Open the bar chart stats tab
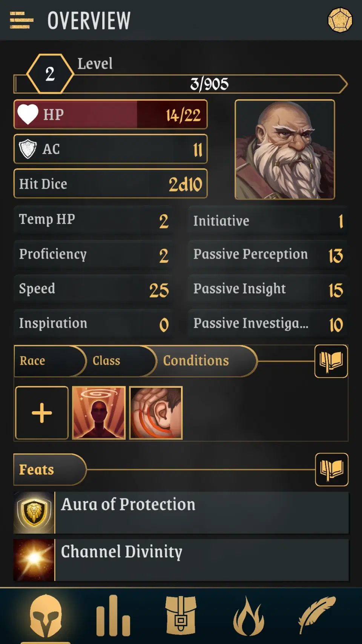This screenshot has height=644, width=362. (x=113, y=616)
